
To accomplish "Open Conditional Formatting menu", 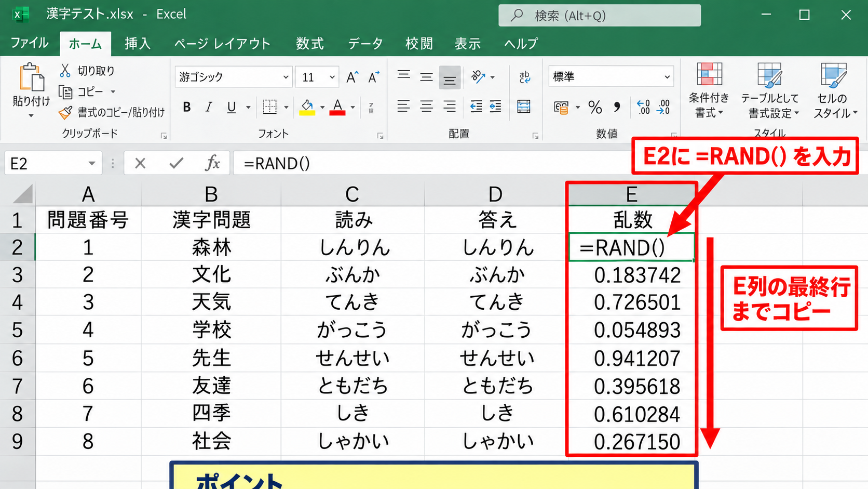I will coord(709,90).
